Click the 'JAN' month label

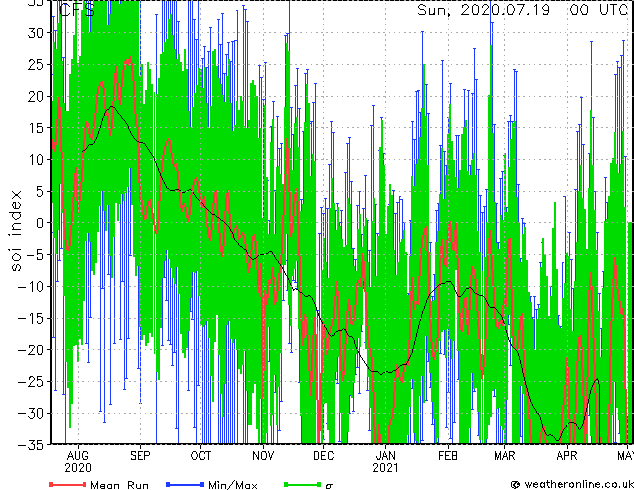pos(385,456)
